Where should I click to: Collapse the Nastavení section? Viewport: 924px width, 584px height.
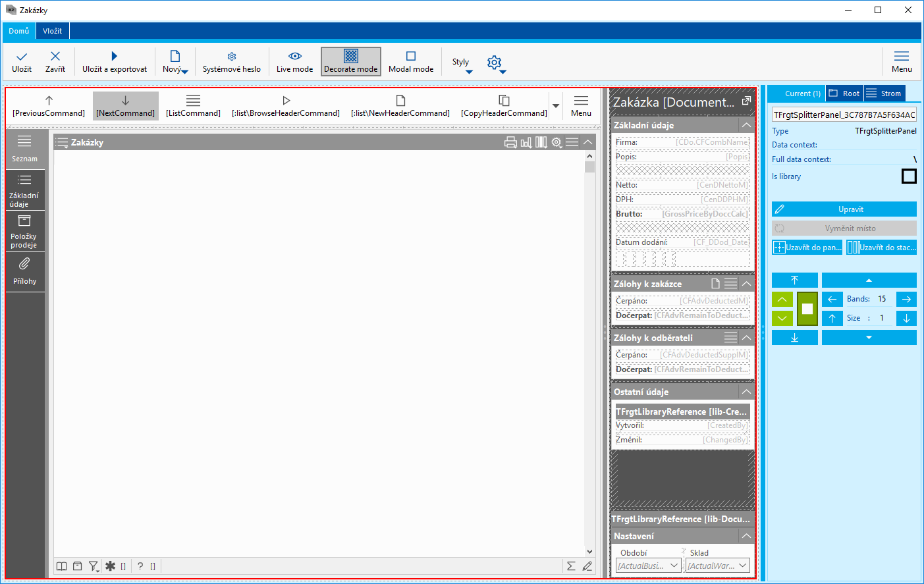(746, 536)
